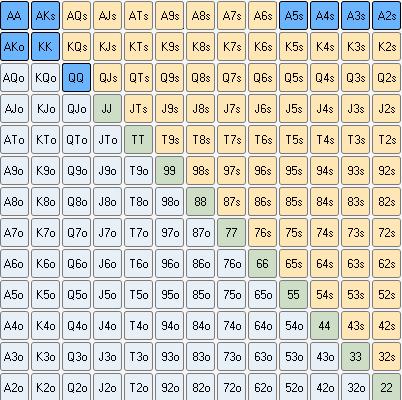Select the 43s hand cell
This screenshot has width=402, height=400.
click(355, 325)
